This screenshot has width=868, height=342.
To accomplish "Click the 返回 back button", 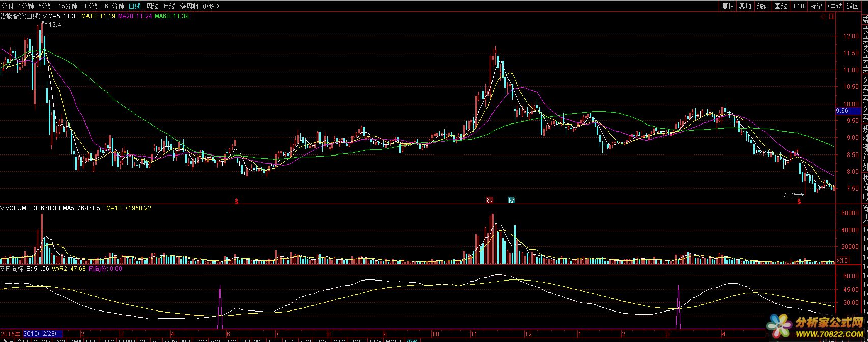I will tap(852, 6).
